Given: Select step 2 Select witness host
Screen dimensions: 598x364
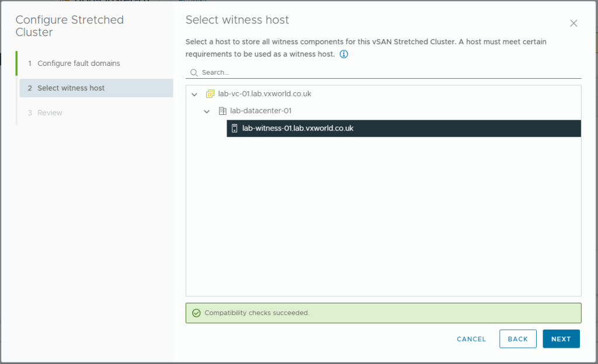Looking at the screenshot, I should point(71,88).
